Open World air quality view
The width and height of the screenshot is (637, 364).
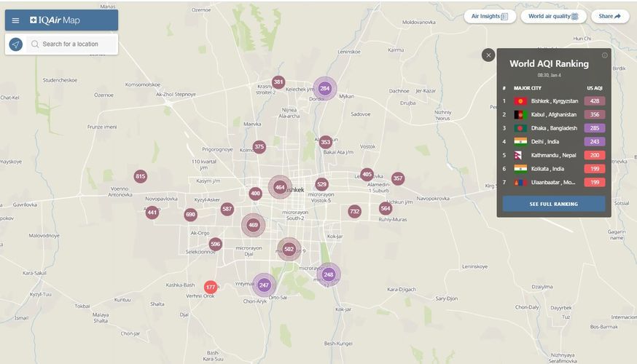click(552, 16)
